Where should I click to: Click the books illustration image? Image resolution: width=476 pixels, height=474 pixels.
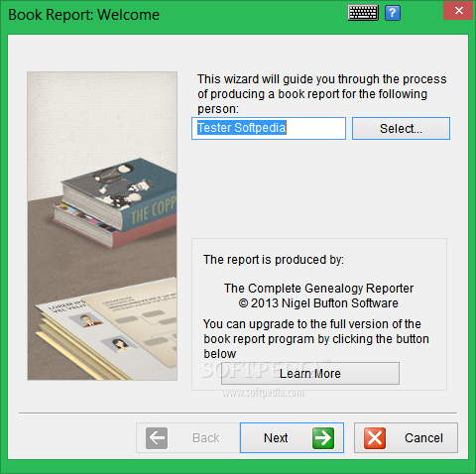[x=102, y=226]
